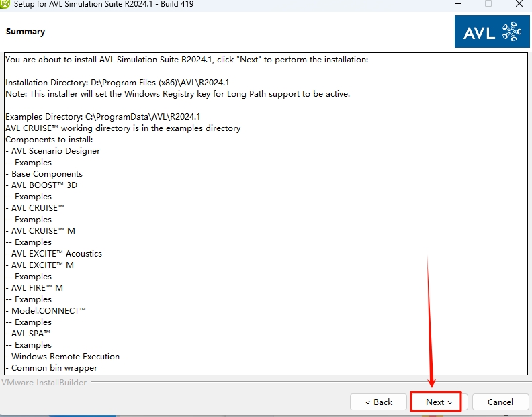Click the Windows Remote Execution line
Image resolution: width=532 pixels, height=417 pixels.
(x=65, y=357)
